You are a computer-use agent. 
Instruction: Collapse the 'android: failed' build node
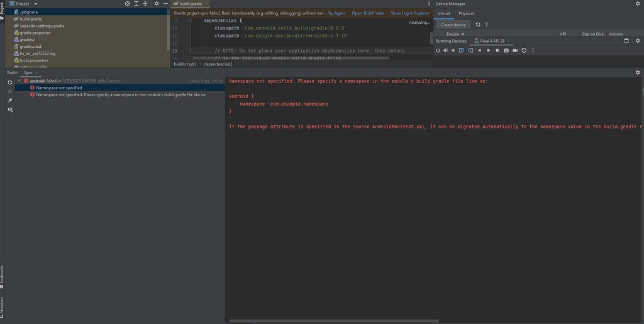19,81
